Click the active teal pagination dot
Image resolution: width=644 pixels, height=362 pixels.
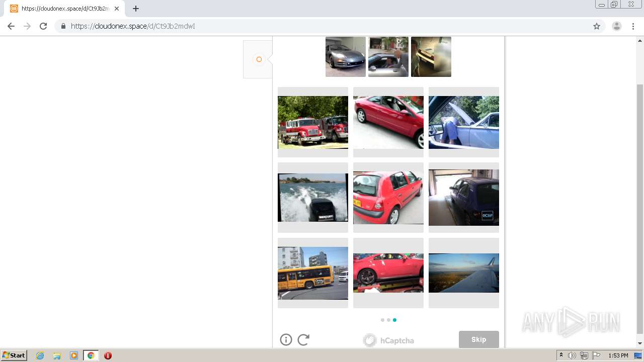click(x=394, y=320)
